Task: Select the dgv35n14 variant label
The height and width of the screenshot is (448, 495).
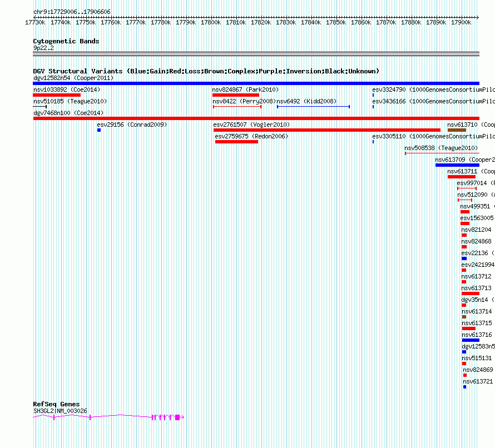Action: 478,300
